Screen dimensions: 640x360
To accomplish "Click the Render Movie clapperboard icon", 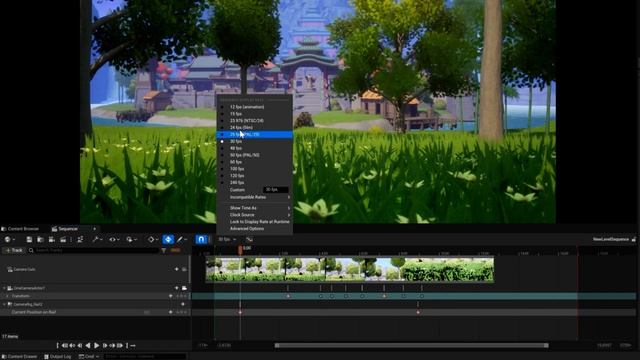I will (63, 240).
